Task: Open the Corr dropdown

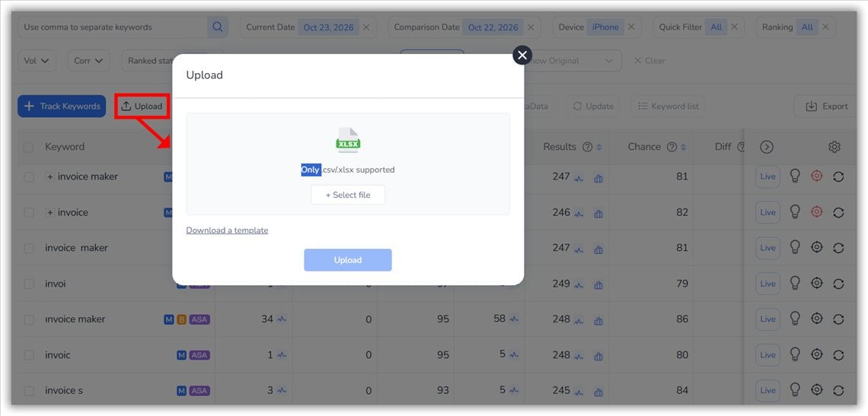Action: click(88, 61)
